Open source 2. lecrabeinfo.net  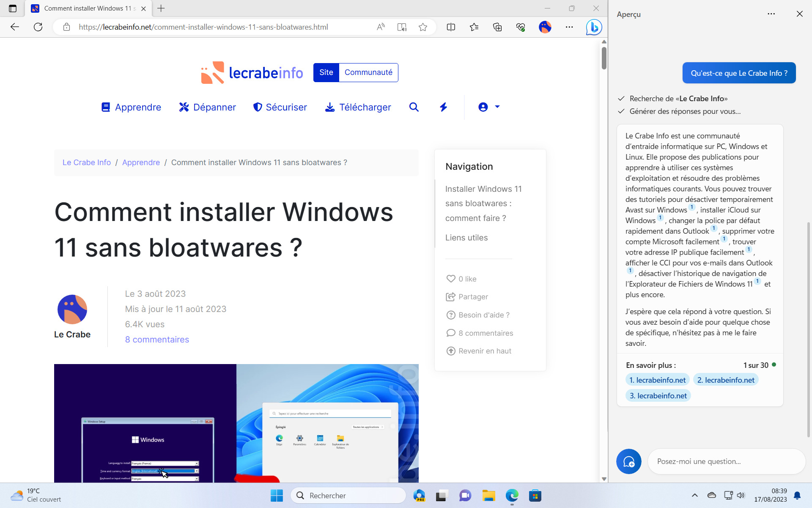click(x=726, y=380)
